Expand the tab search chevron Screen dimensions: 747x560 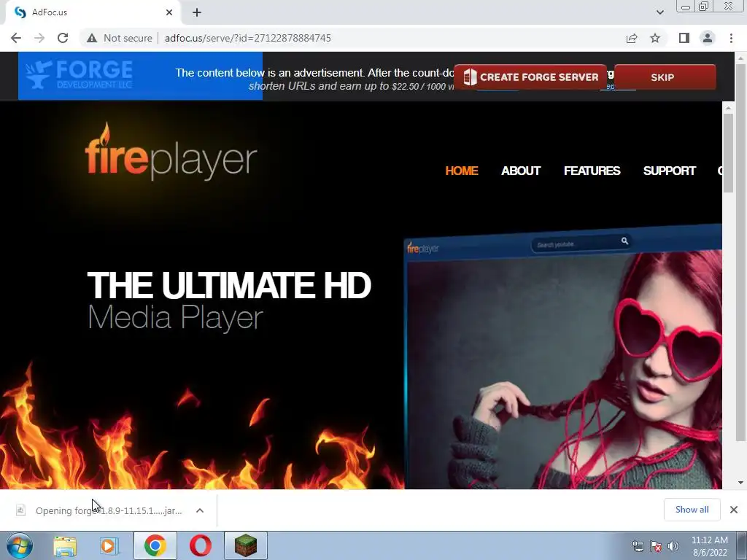pyautogui.click(x=659, y=12)
